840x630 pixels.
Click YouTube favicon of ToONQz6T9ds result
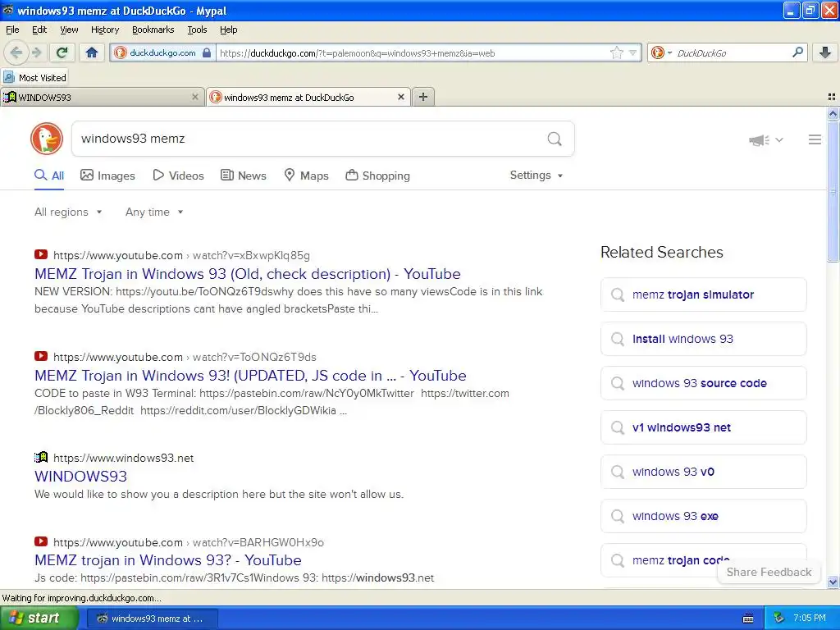click(x=41, y=356)
